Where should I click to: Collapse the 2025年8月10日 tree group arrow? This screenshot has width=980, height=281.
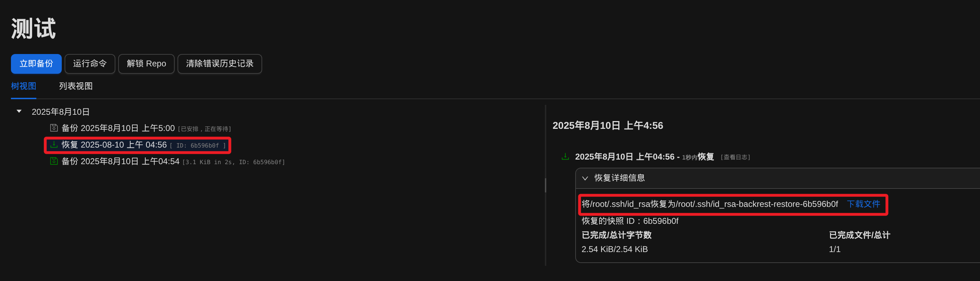(19, 112)
